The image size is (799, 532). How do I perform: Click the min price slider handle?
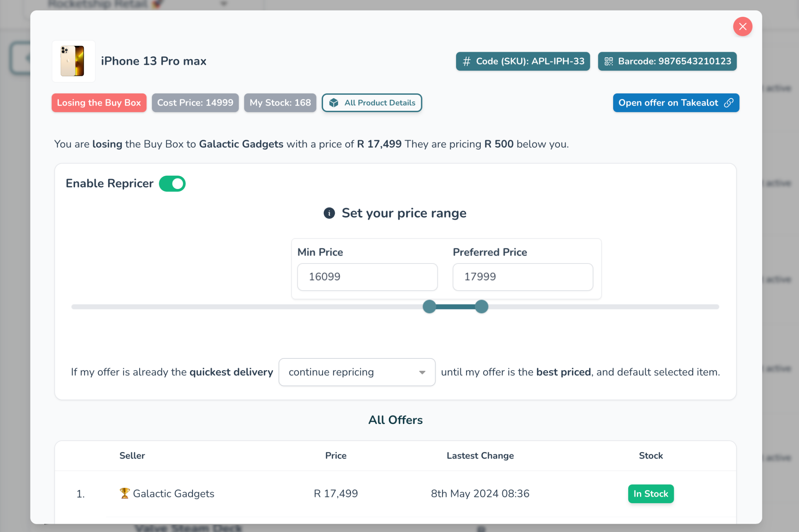point(429,307)
